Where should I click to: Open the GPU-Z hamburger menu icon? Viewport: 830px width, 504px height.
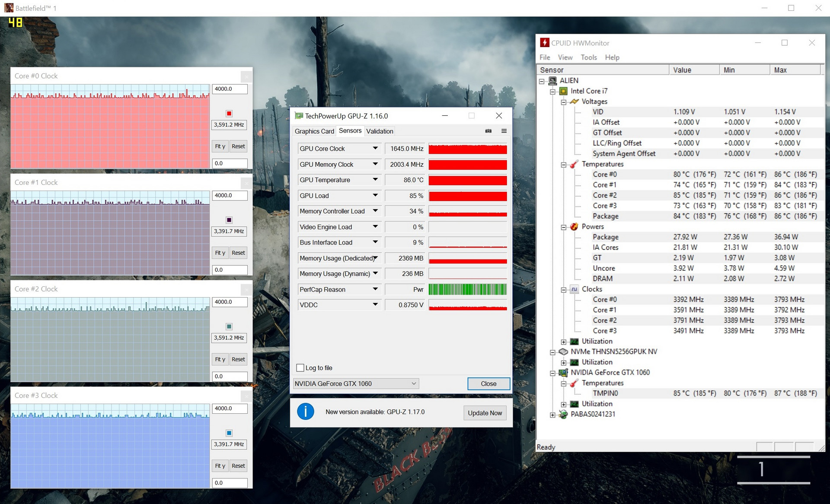point(504,131)
